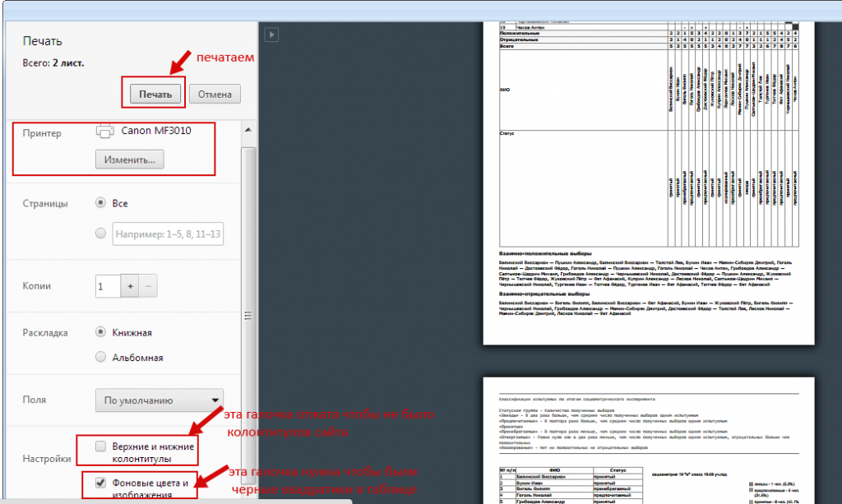Decrease copies using the minus stepper

point(149,285)
